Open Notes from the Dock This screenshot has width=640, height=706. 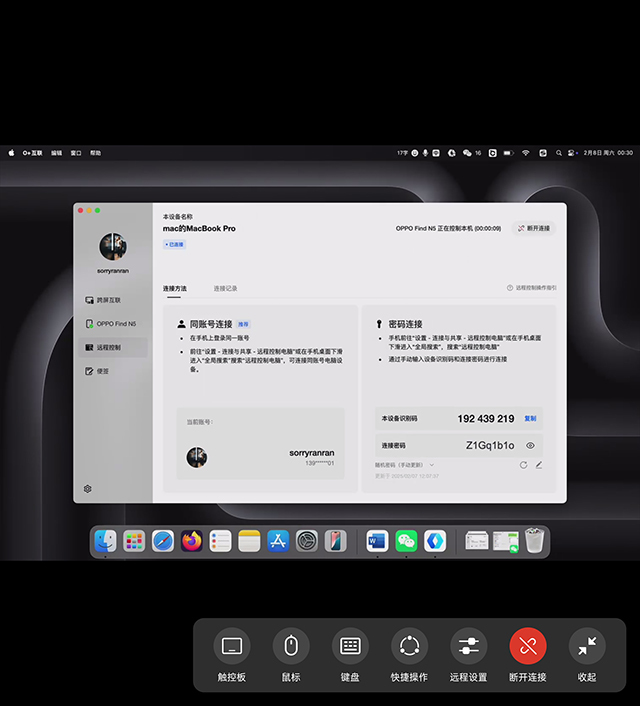pos(250,541)
